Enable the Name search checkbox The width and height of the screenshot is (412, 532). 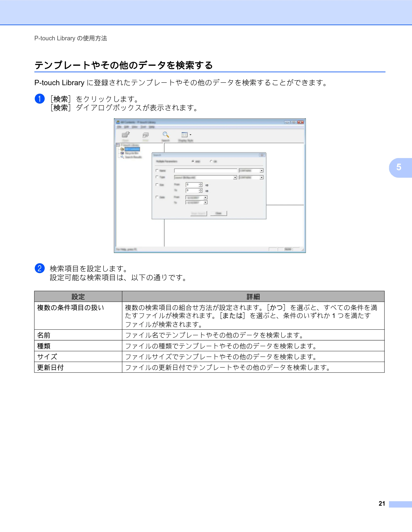click(157, 171)
